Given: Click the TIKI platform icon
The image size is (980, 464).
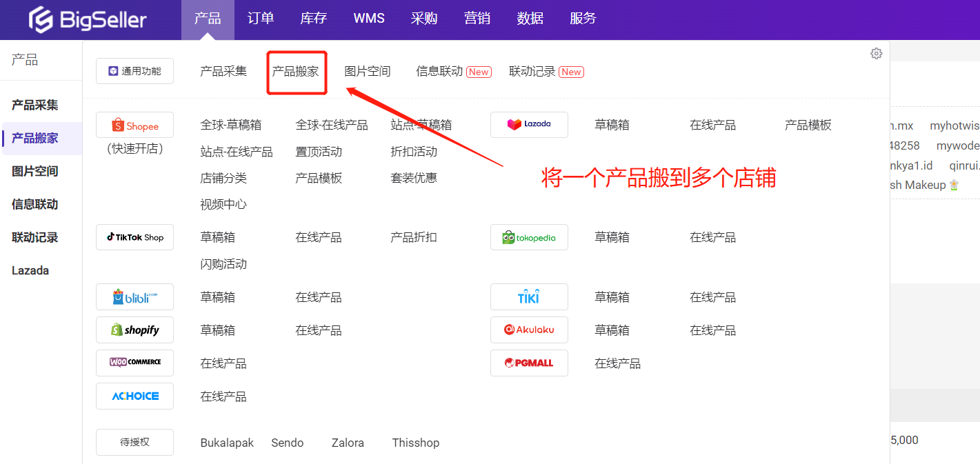Looking at the screenshot, I should 529,296.
